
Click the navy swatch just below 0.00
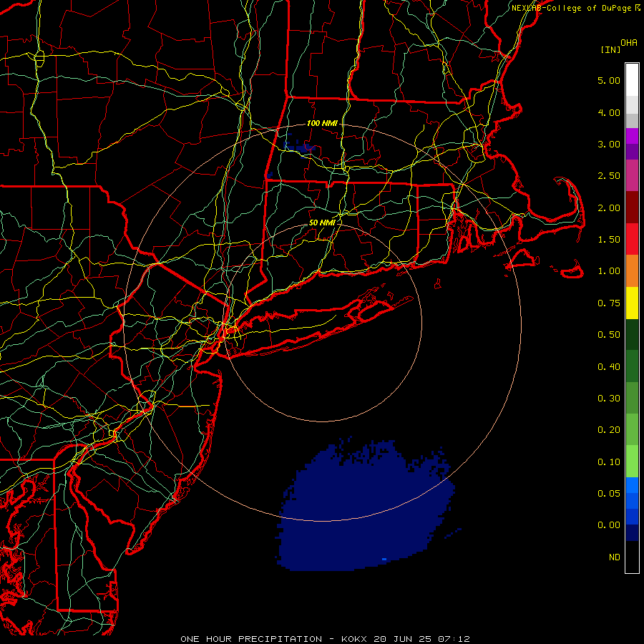click(632, 532)
